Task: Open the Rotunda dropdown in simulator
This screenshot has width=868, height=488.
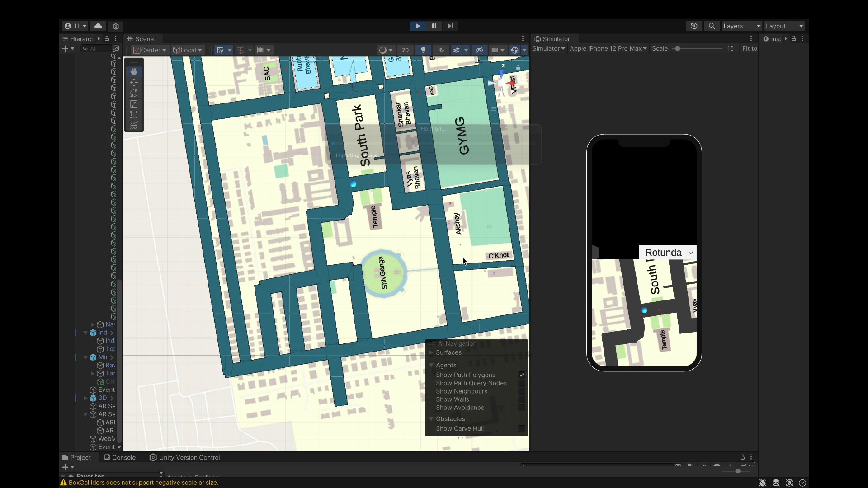Action: (668, 253)
